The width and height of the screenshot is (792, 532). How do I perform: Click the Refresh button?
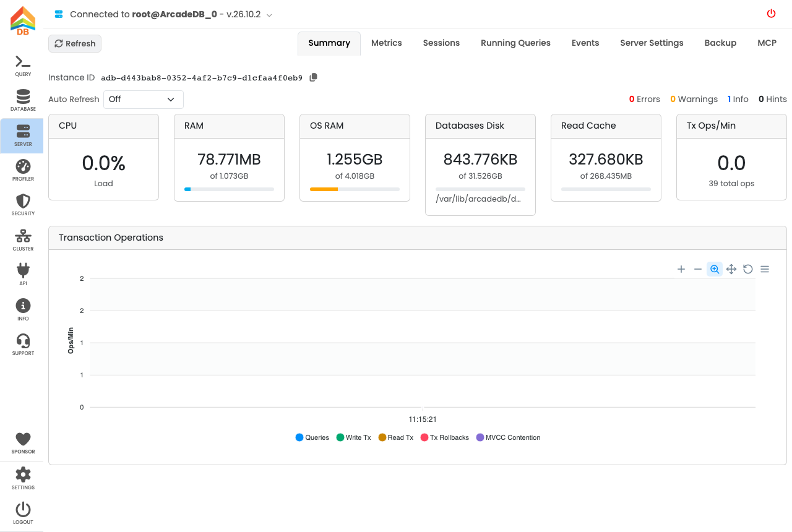[x=75, y=43]
